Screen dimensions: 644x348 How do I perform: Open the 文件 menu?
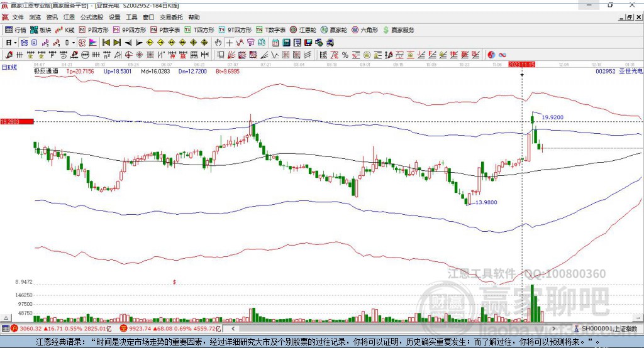click(x=18, y=17)
